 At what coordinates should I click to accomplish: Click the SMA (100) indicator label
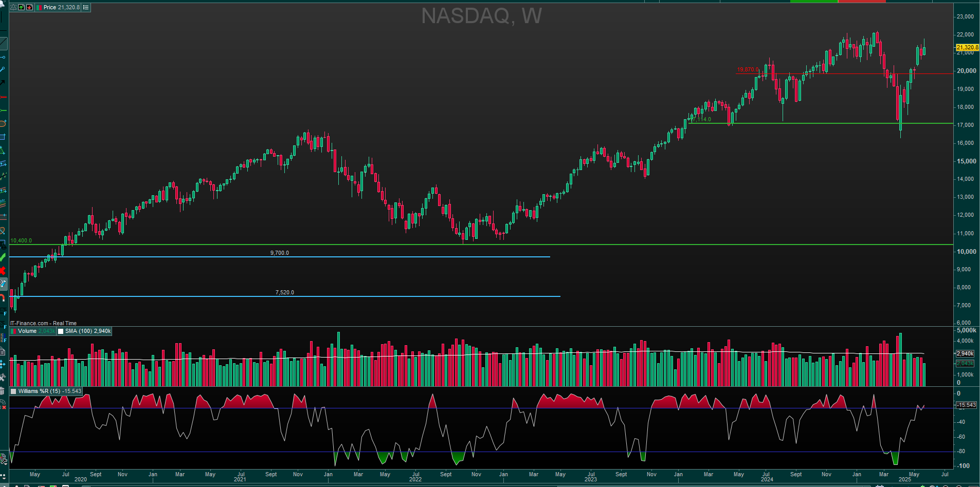pos(78,331)
